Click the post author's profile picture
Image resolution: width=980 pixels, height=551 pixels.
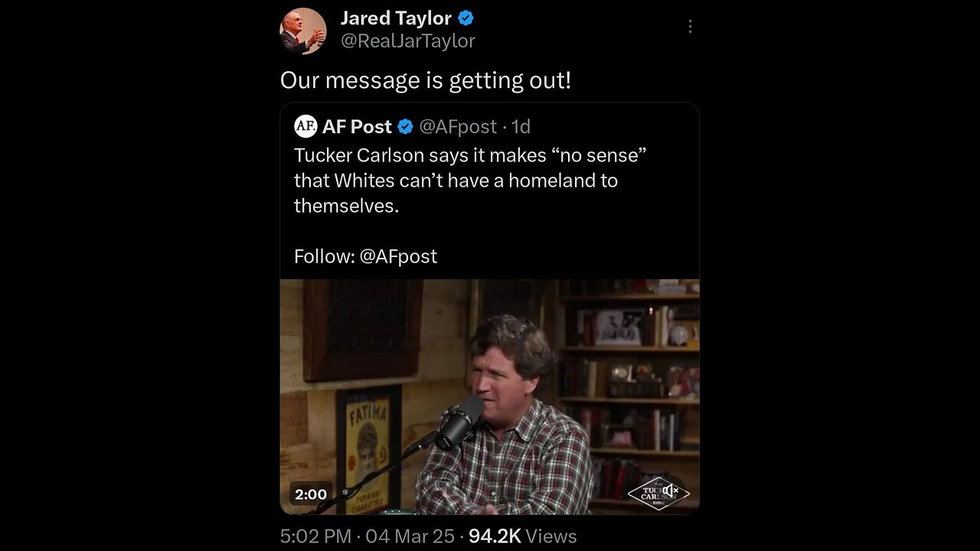point(302,31)
